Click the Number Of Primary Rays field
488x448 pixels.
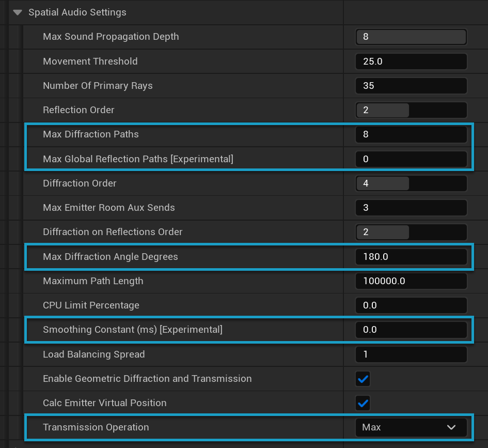click(x=411, y=86)
